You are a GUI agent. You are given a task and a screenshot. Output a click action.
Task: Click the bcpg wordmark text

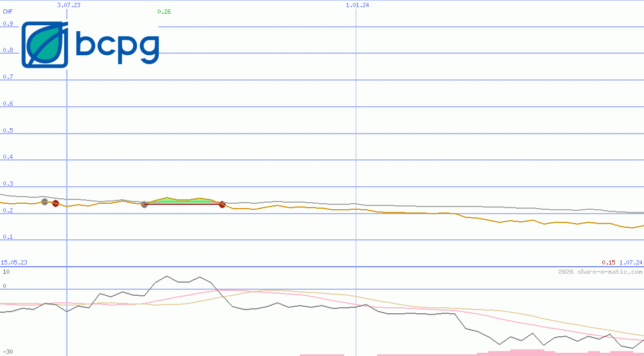[x=117, y=47]
